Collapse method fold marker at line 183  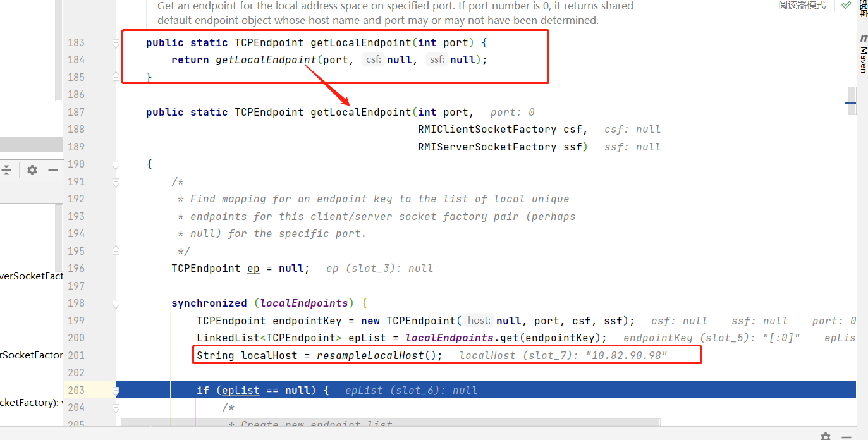click(x=116, y=43)
